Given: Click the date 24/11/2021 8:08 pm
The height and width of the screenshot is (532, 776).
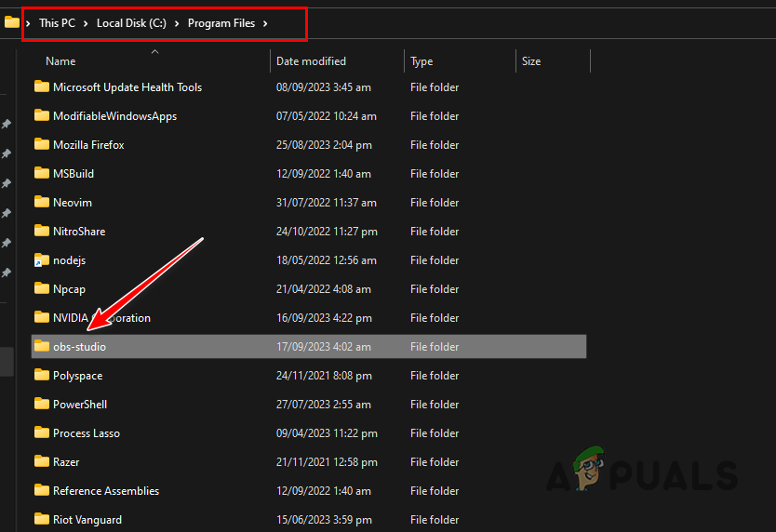Looking at the screenshot, I should (x=324, y=375).
